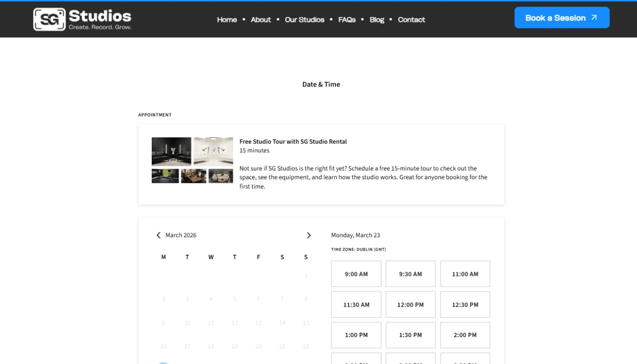
Task: Open the Blog section
Action: click(377, 19)
